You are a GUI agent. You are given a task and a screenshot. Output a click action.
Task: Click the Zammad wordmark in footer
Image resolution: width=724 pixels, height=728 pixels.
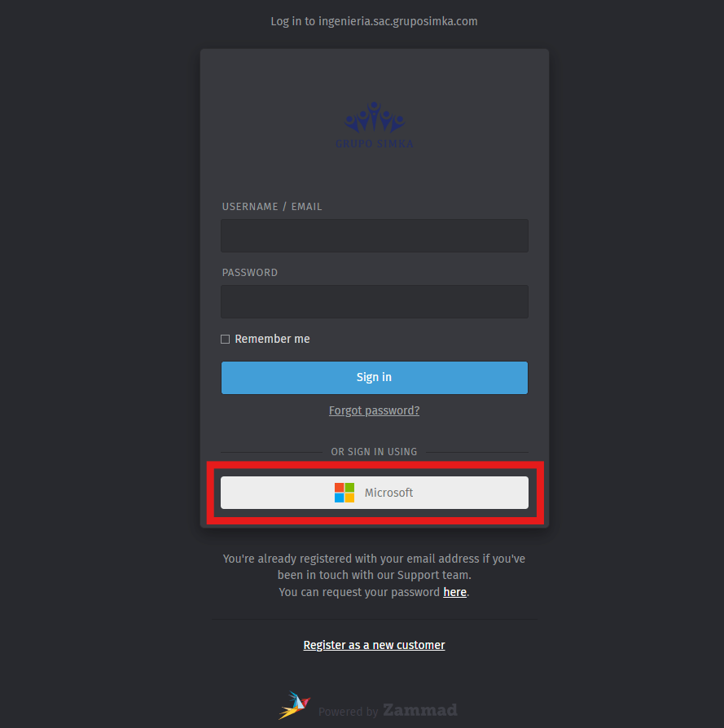click(x=419, y=710)
